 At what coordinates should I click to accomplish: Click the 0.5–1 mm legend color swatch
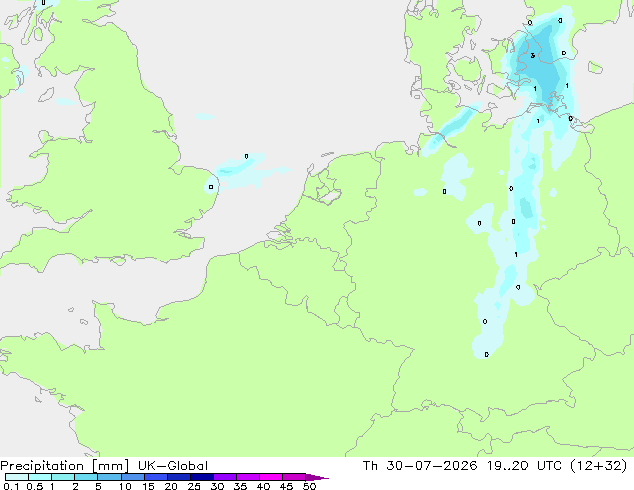point(40,477)
